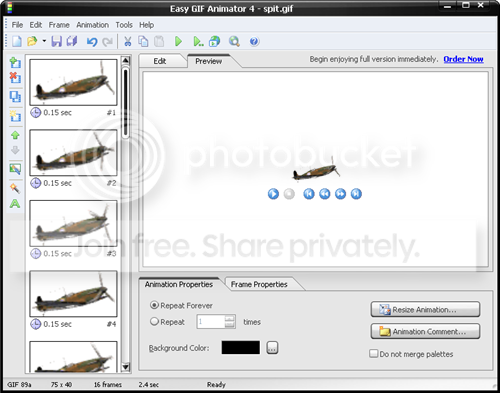Open the background color picker ellipsis button
The image size is (500, 393).
pos(272,347)
